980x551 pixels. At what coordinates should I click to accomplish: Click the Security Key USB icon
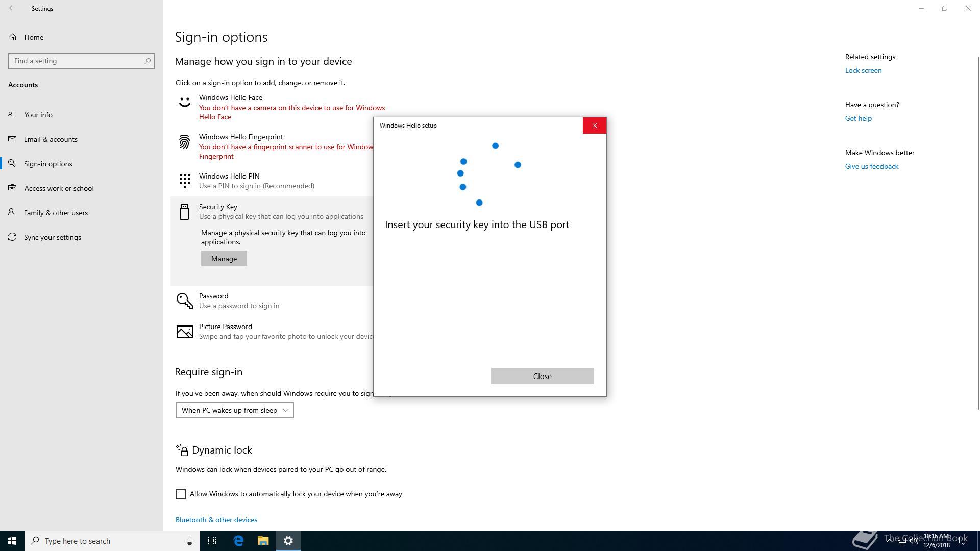tap(184, 211)
